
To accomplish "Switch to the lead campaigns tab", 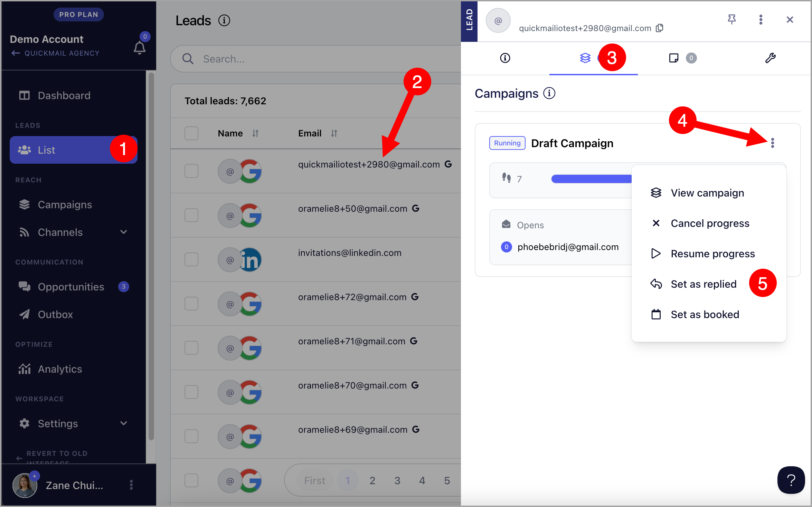I will coord(585,58).
